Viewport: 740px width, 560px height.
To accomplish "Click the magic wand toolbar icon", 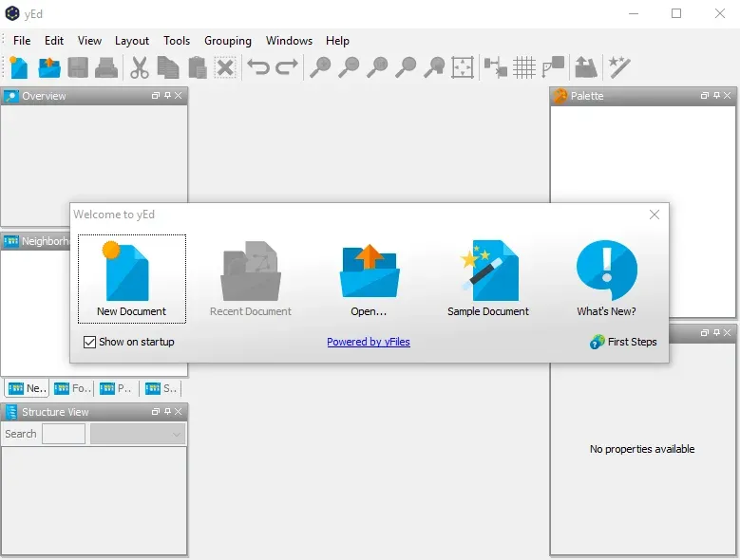I will (x=619, y=67).
